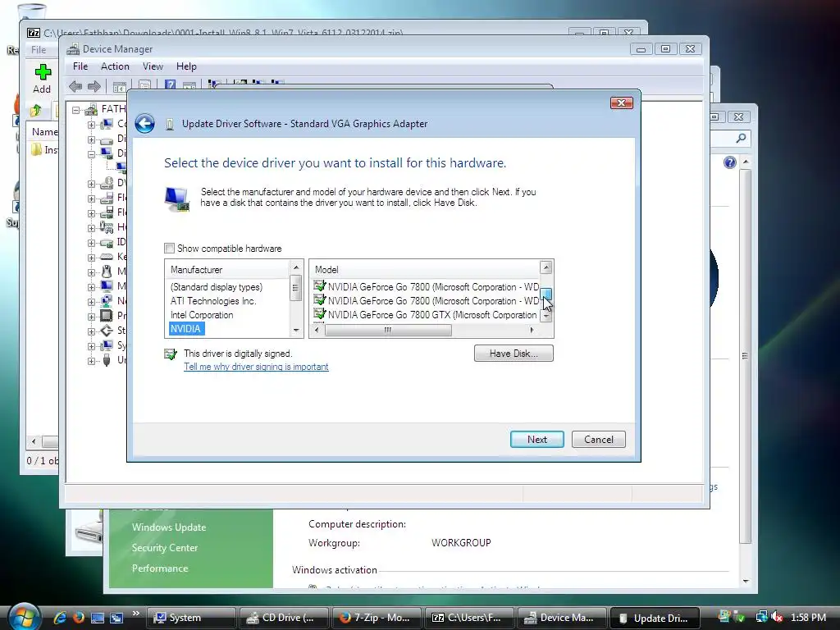This screenshot has width=840, height=630.
Task: Click the Model list scroll down arrow
Action: click(x=546, y=316)
